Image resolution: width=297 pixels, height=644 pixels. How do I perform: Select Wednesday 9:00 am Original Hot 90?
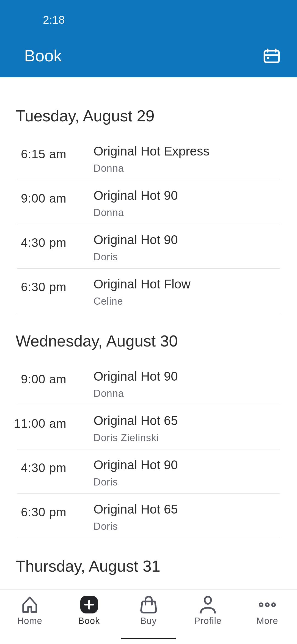[x=148, y=383]
